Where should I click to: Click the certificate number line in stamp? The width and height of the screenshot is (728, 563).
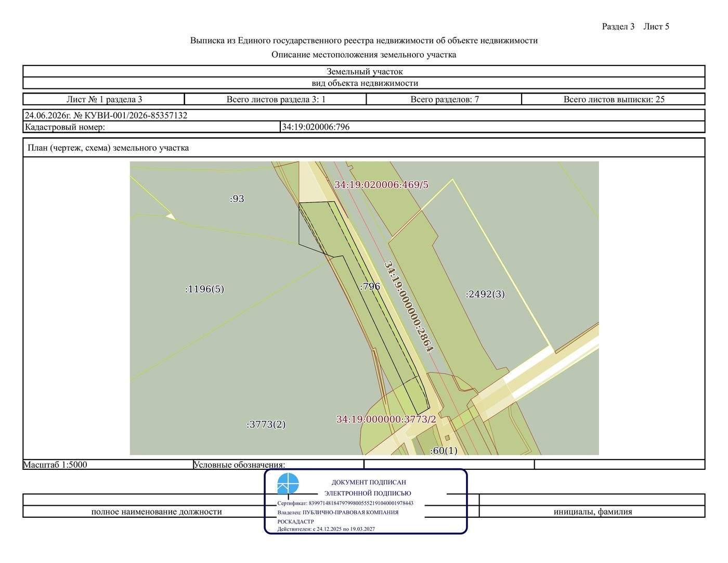(x=345, y=503)
